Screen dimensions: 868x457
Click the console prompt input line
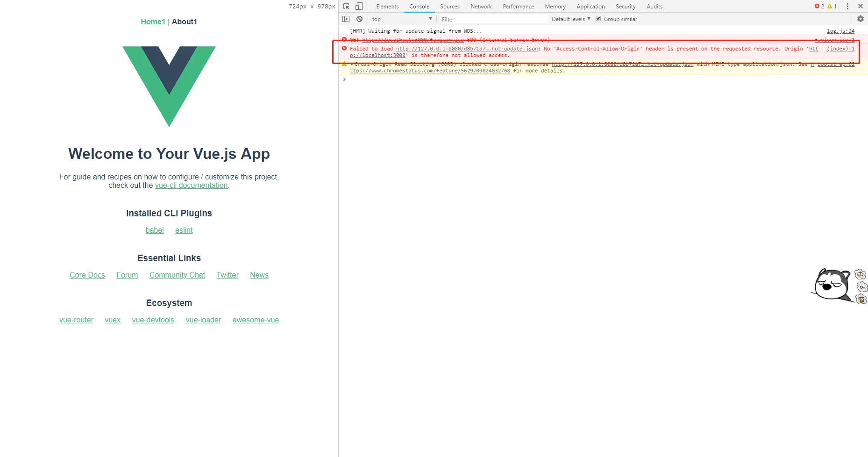click(603, 79)
